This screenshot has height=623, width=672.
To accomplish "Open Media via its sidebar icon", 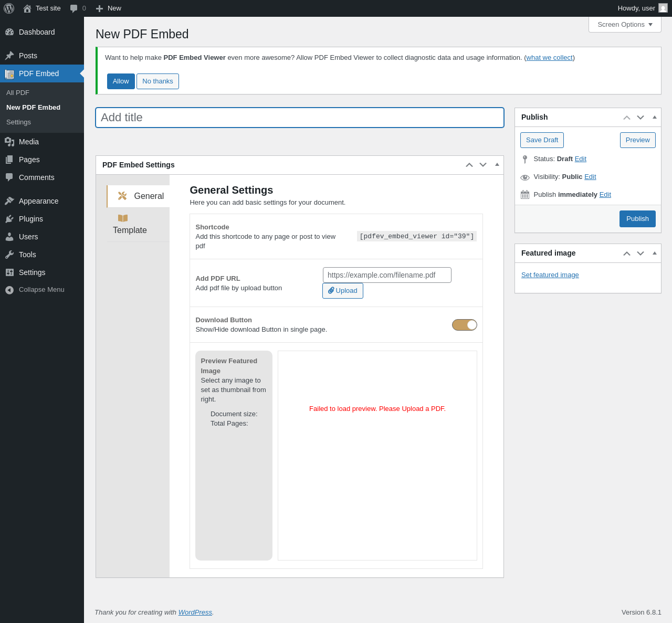I will click(9, 142).
